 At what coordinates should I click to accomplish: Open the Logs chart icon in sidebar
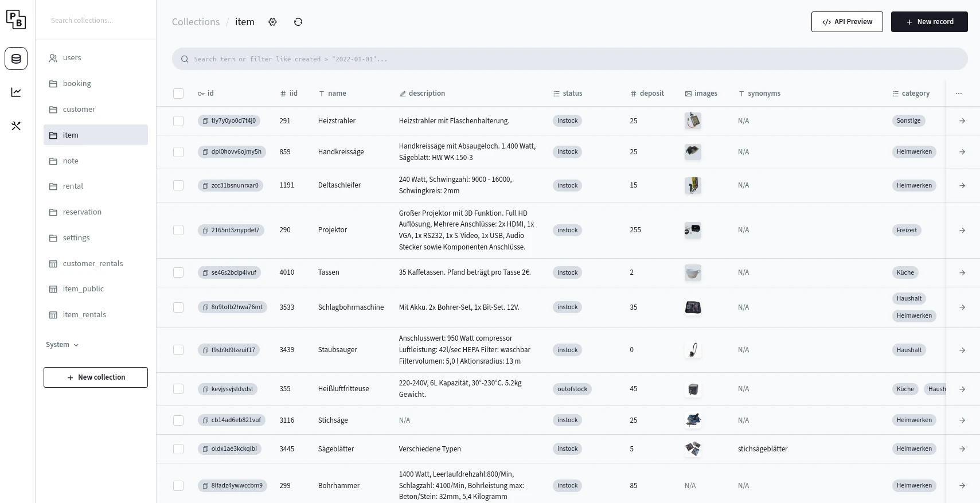point(16,92)
